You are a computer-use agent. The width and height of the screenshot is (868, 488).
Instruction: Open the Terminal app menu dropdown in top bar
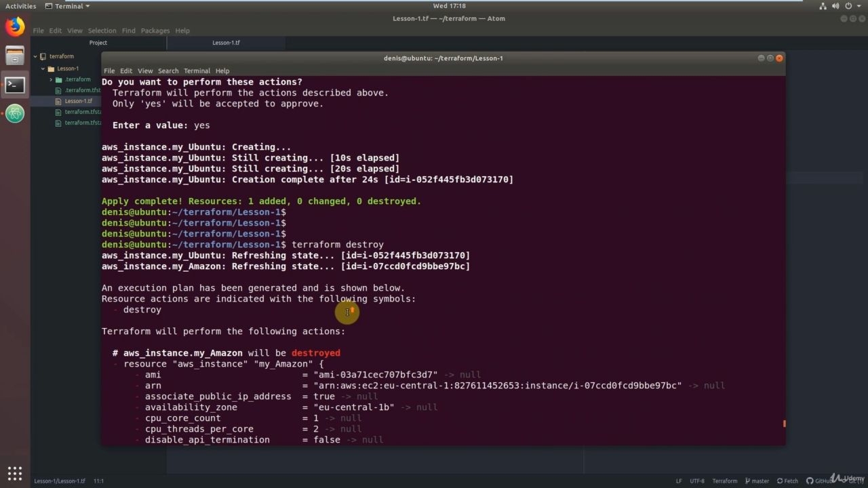[67, 6]
